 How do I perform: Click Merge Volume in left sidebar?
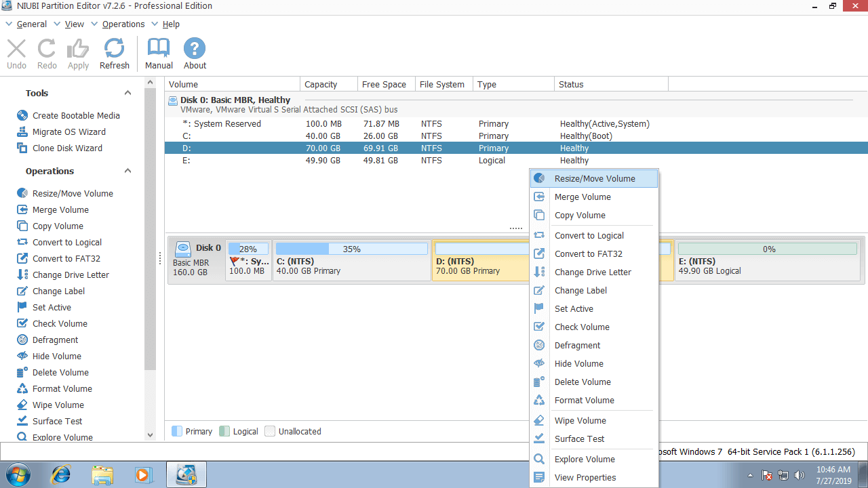click(x=60, y=209)
